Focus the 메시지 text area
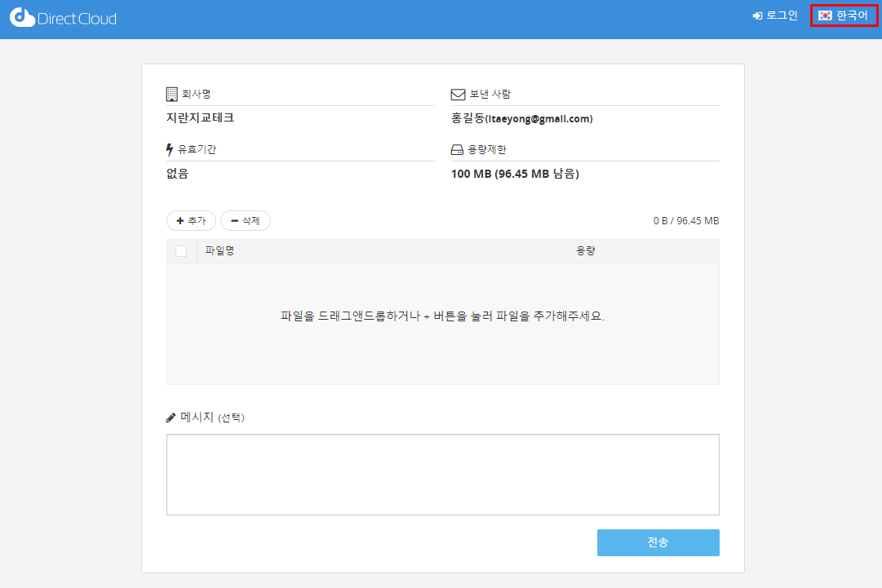882x588 pixels. [442, 474]
